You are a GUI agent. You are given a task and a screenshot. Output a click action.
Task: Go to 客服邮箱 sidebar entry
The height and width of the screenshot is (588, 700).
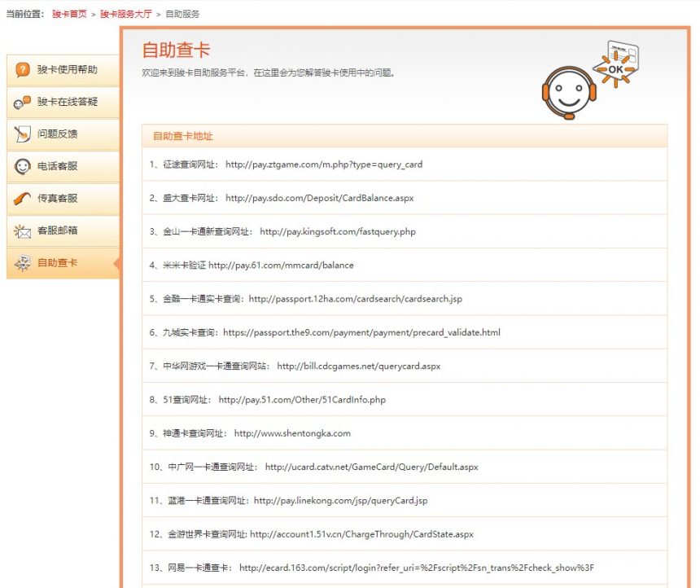pyautogui.click(x=63, y=231)
